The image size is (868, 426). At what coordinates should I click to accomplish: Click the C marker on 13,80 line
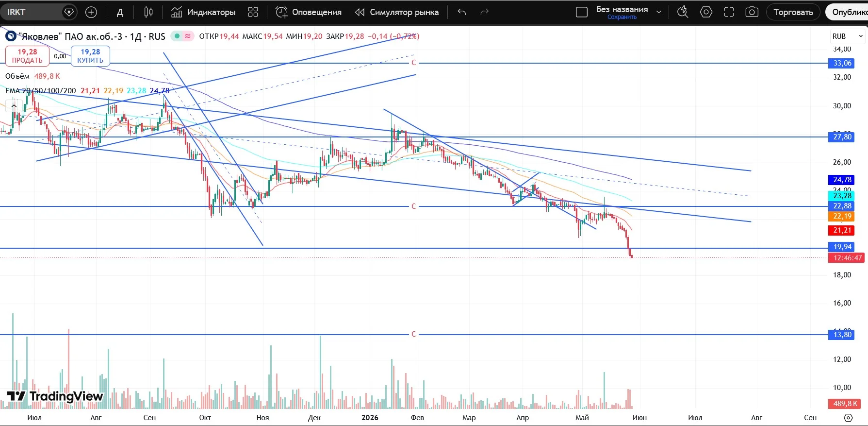(414, 334)
